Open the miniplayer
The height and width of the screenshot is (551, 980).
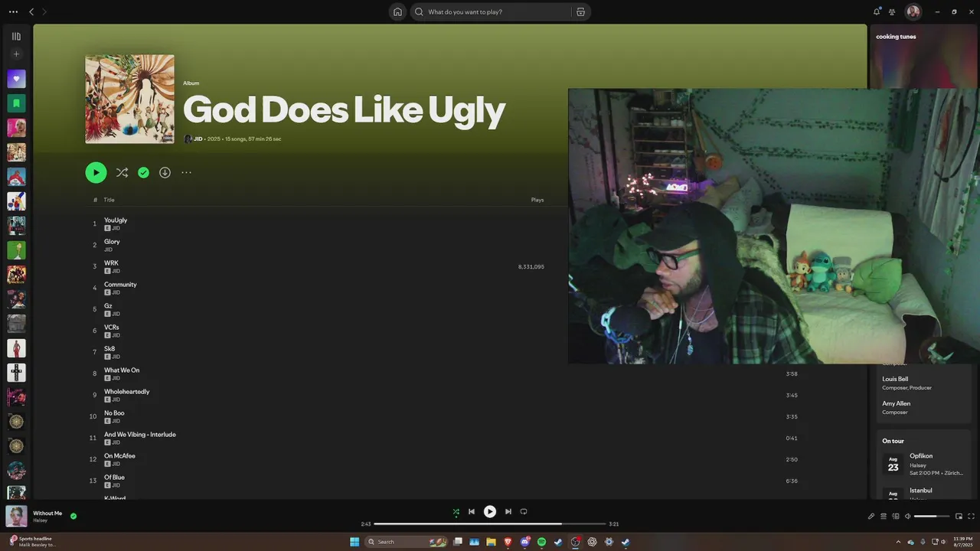(959, 516)
